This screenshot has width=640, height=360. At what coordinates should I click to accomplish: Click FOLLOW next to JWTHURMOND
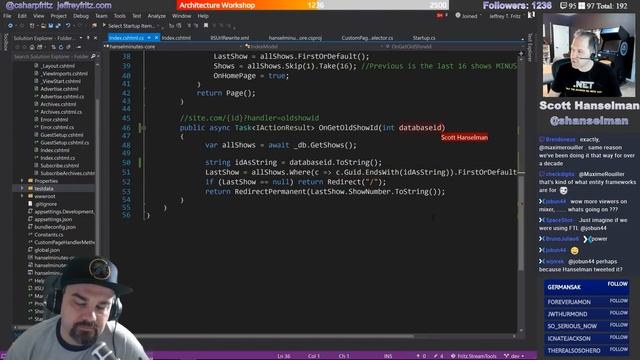(x=618, y=313)
